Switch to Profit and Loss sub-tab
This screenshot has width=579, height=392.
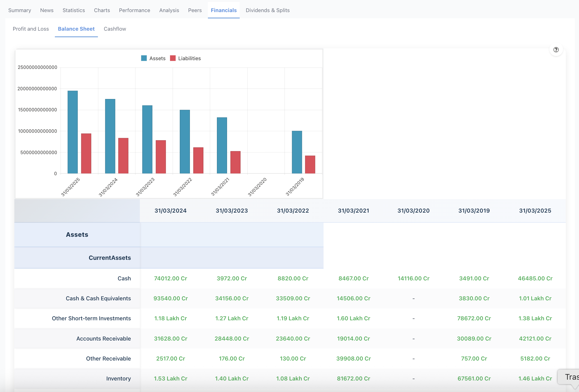31,29
